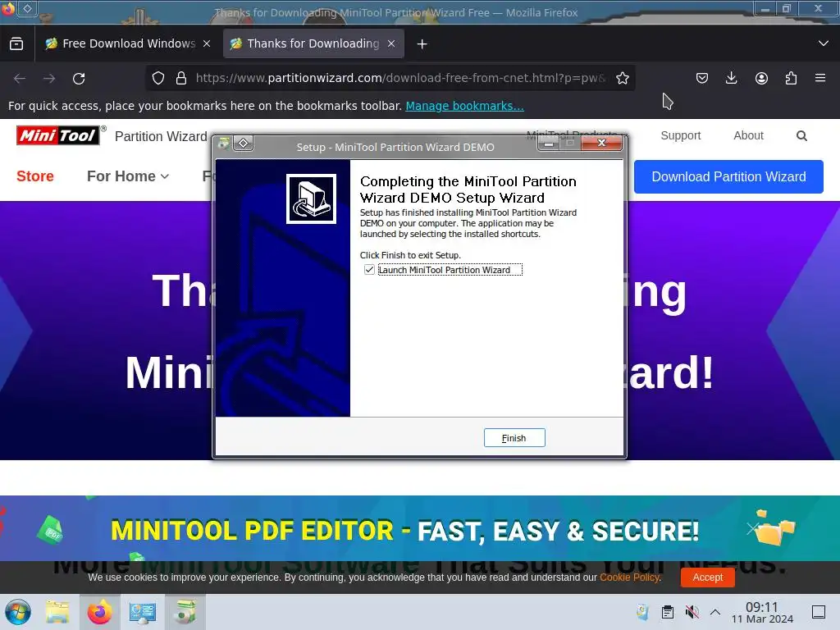Open Manage bookmarks link
The image size is (840, 630).
[464, 106]
